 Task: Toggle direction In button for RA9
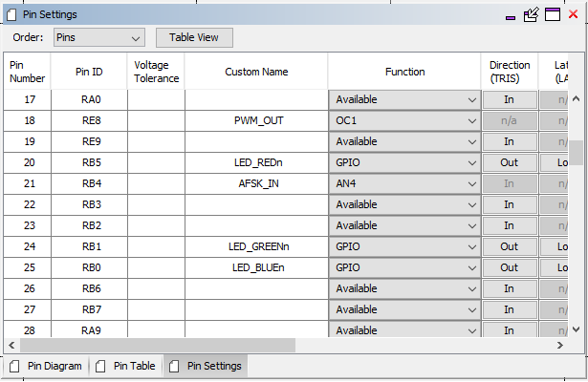point(510,329)
